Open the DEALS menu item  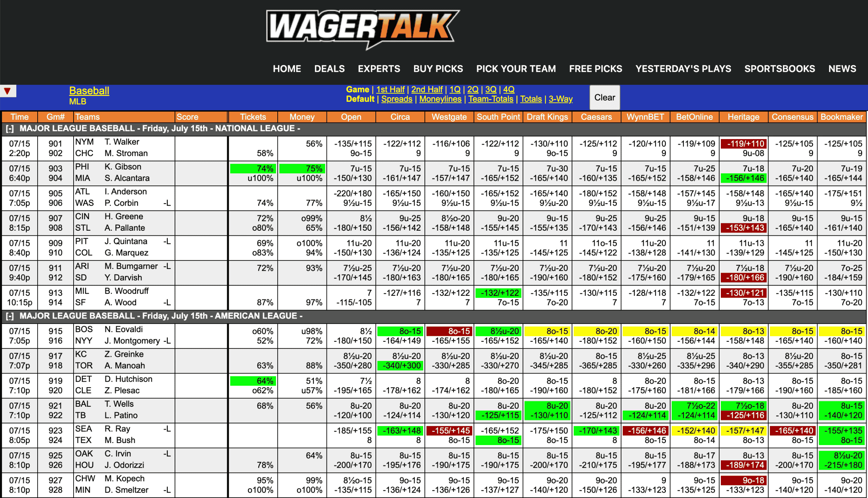click(x=330, y=69)
